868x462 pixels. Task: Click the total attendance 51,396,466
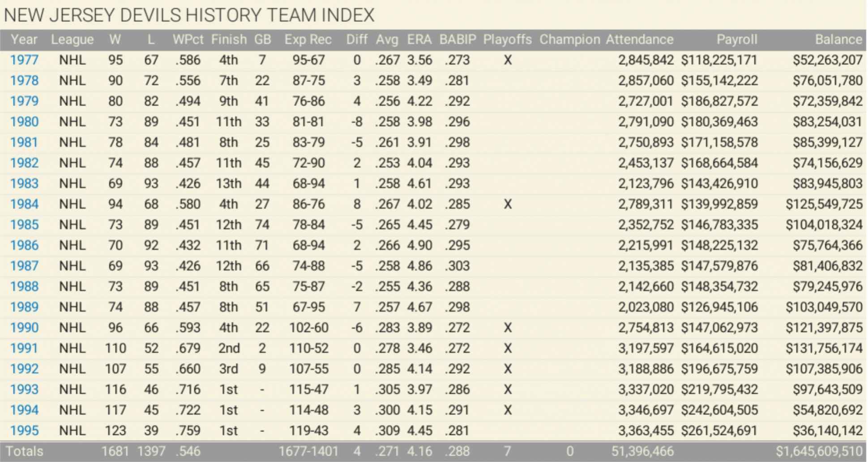(642, 452)
